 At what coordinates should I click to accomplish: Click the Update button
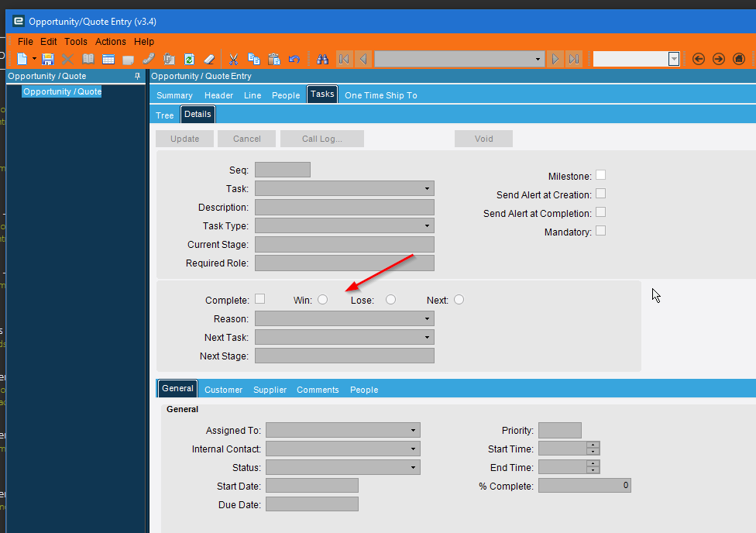pos(184,139)
